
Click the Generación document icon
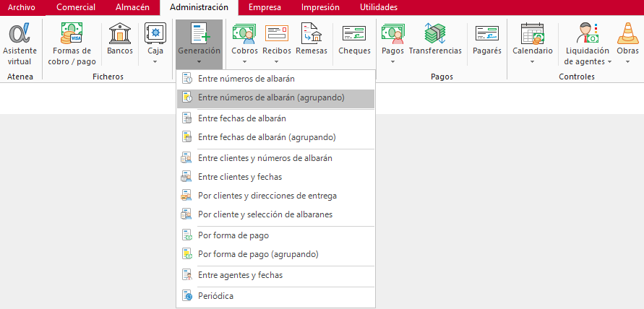[199, 34]
